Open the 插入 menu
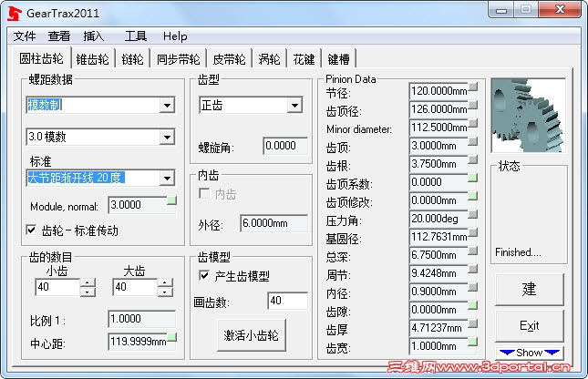The width and height of the screenshot is (588, 379). click(x=93, y=36)
